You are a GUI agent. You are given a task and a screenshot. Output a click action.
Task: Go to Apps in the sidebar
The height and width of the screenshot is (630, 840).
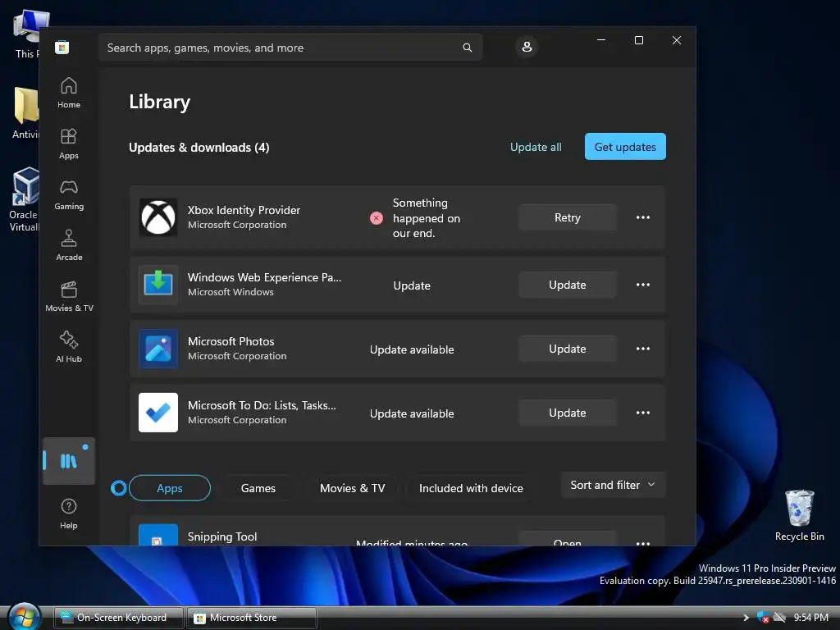69,144
